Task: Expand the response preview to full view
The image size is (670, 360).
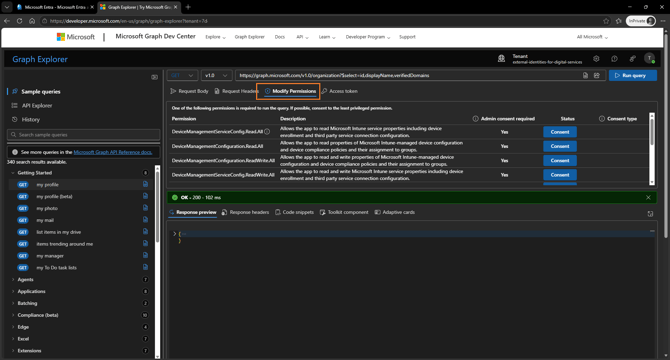Action: coord(650,214)
